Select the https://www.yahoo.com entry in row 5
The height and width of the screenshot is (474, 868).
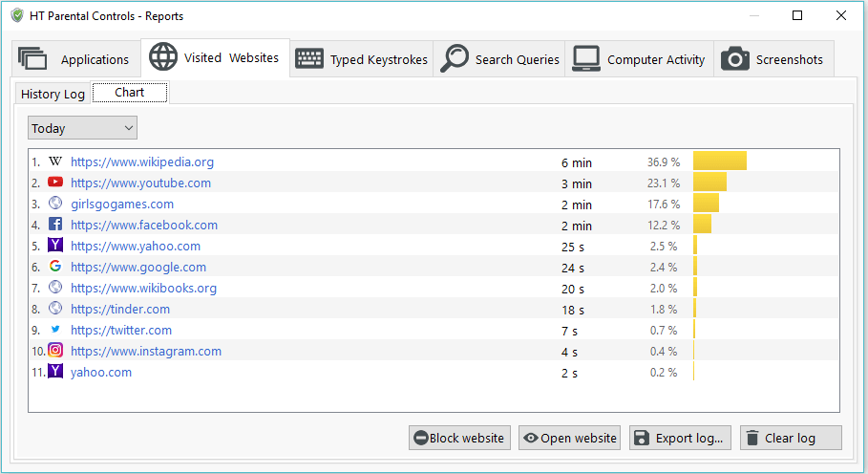[136, 246]
